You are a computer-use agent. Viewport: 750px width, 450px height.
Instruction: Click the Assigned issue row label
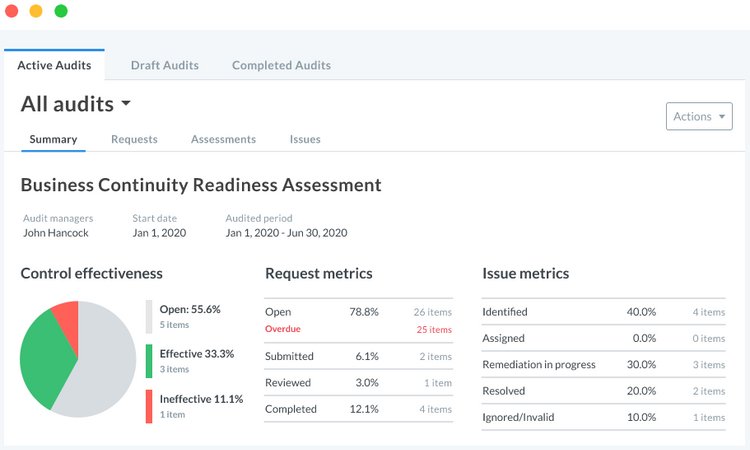point(503,338)
